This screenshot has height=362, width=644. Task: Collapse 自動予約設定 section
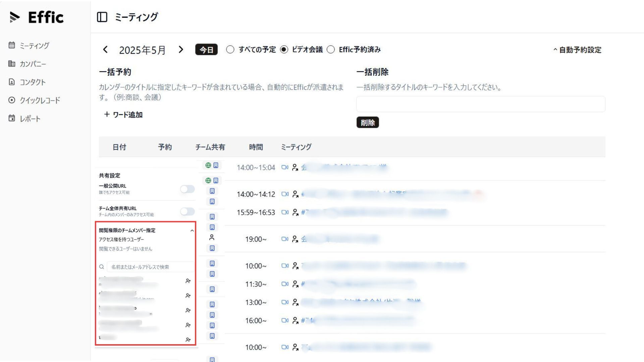tap(577, 50)
